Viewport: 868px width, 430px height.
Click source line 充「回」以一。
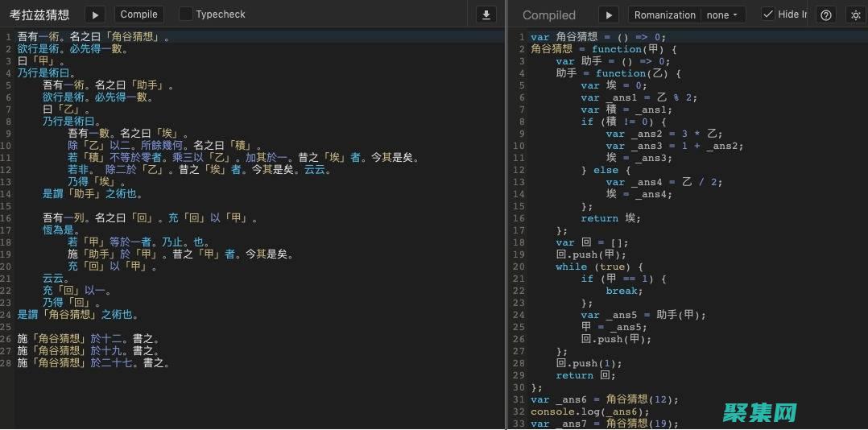78,291
